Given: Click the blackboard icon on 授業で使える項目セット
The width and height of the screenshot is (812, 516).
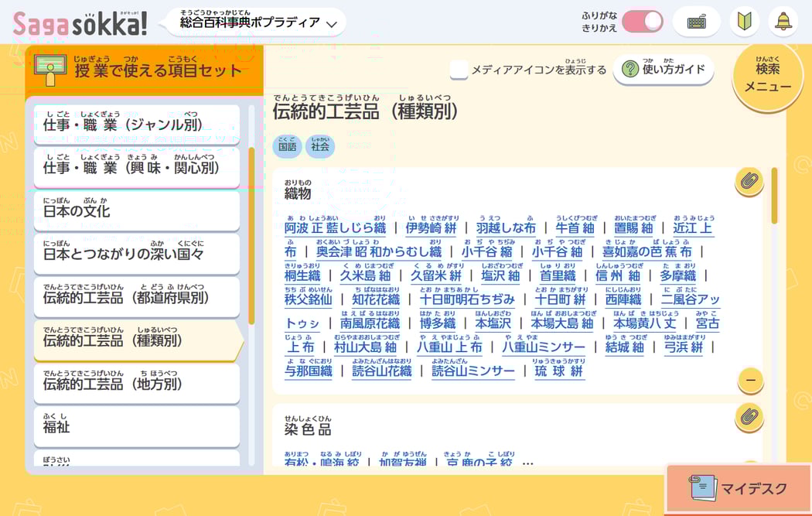Looking at the screenshot, I should pyautogui.click(x=51, y=70).
